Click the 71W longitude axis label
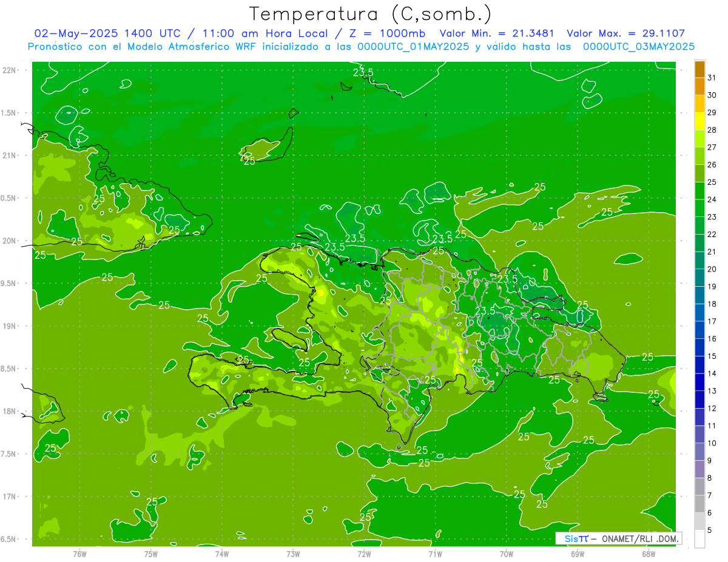The image size is (728, 562). tap(435, 554)
